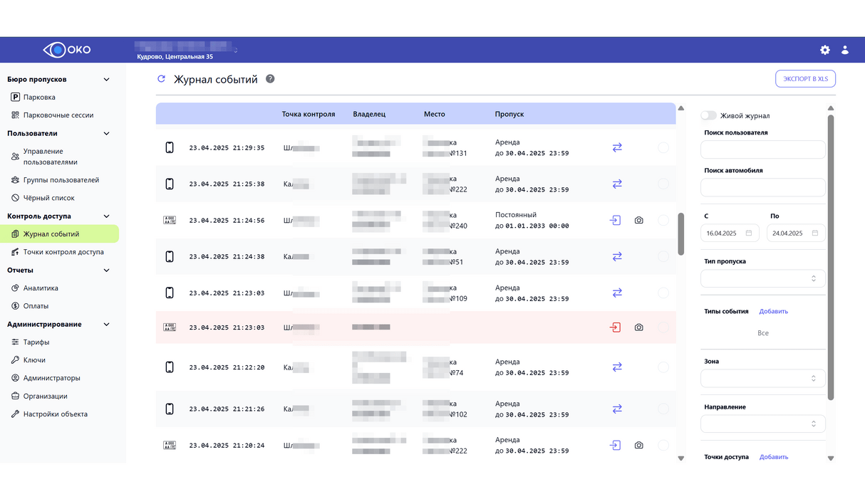Open calendar icon in По date field
Image resolution: width=865 pixels, height=504 pixels.
815,233
